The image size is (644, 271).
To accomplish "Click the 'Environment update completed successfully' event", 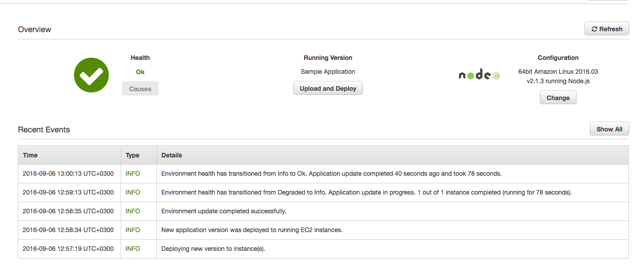I will coord(223,211).
